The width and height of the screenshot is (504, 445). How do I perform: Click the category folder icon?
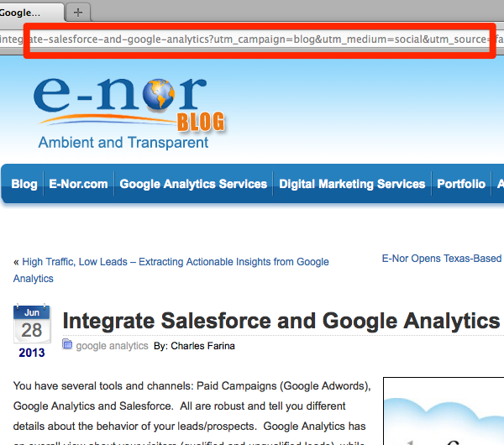tap(67, 344)
